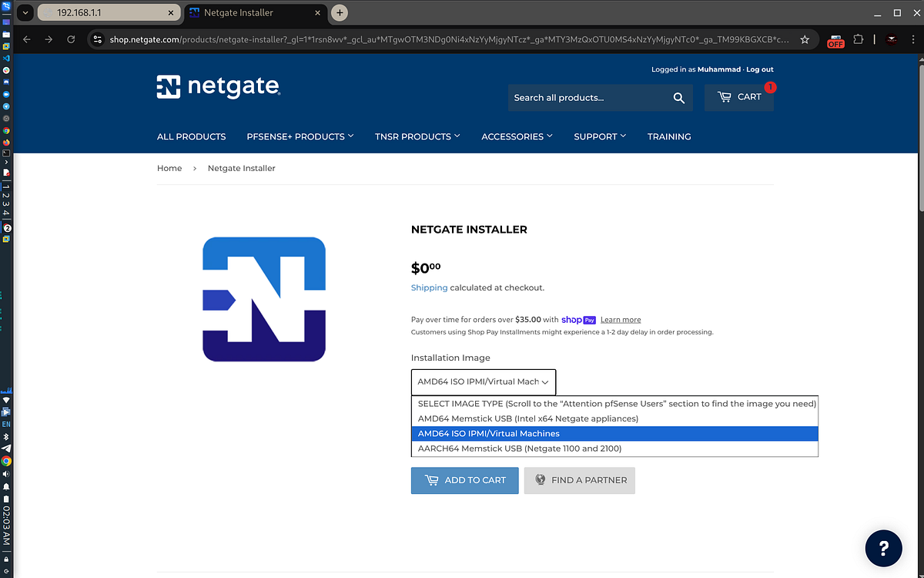Expand the pfSense+ Products menu
This screenshot has height=578, width=924.
coord(300,136)
